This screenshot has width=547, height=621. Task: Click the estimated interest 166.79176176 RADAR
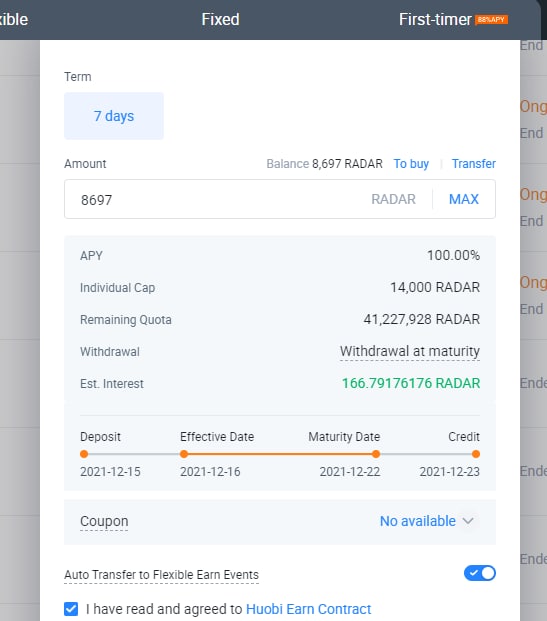point(411,383)
